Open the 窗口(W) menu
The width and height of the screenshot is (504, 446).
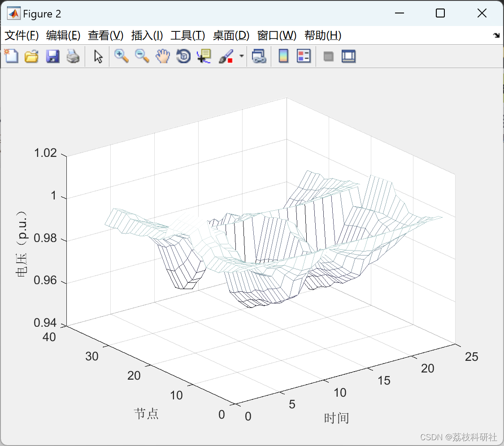coord(277,35)
